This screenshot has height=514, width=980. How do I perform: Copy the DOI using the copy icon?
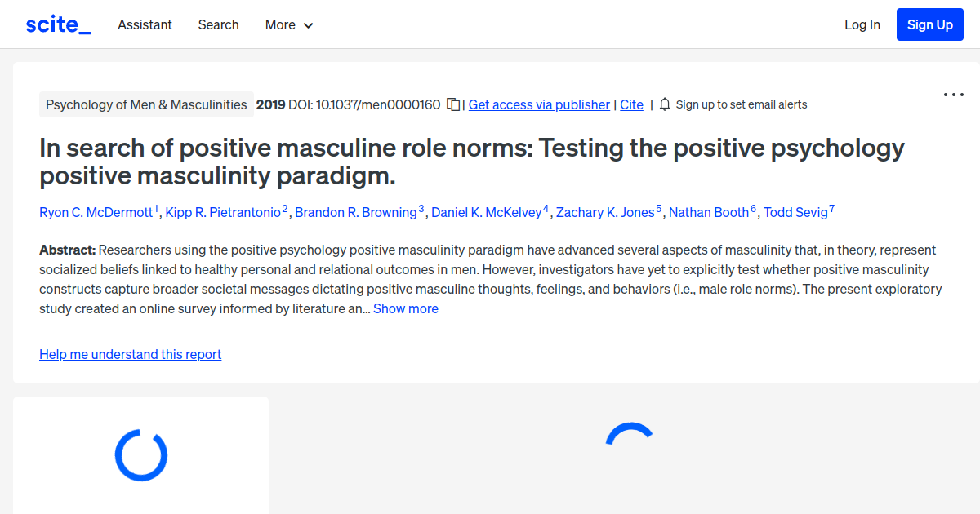click(452, 104)
